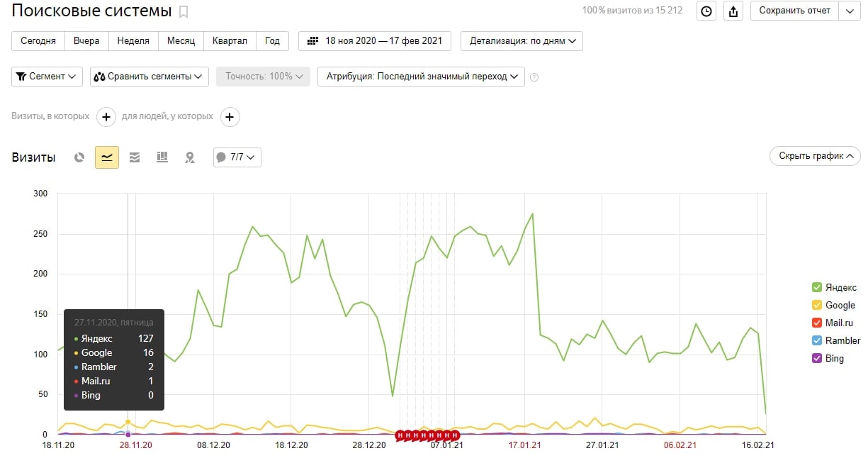Open Сравнить сегменты dropdown
The image size is (868, 468).
pos(150,77)
